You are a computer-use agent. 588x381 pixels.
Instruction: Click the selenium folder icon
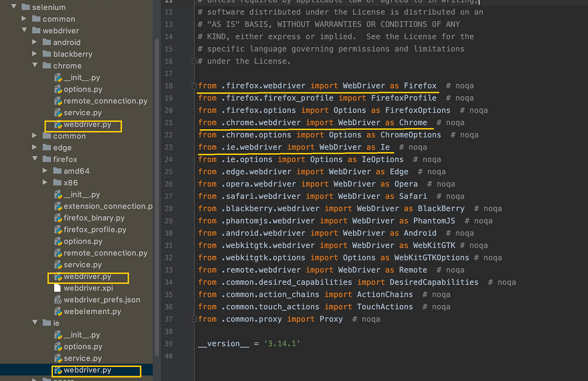point(26,7)
